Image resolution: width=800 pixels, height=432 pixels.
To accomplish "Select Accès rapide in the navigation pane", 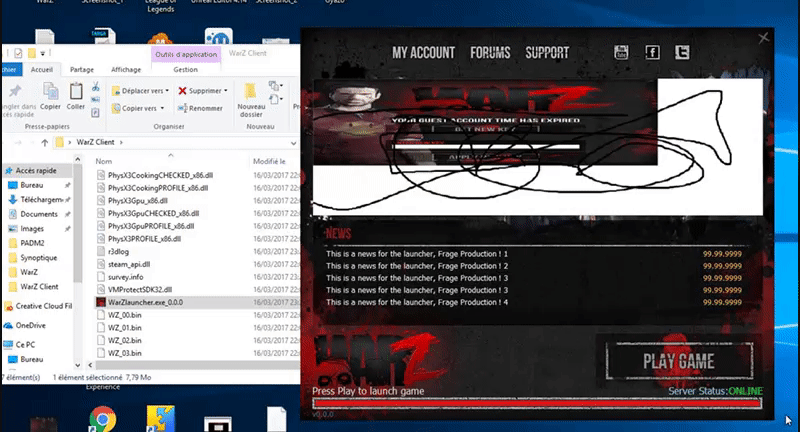I will [x=36, y=170].
